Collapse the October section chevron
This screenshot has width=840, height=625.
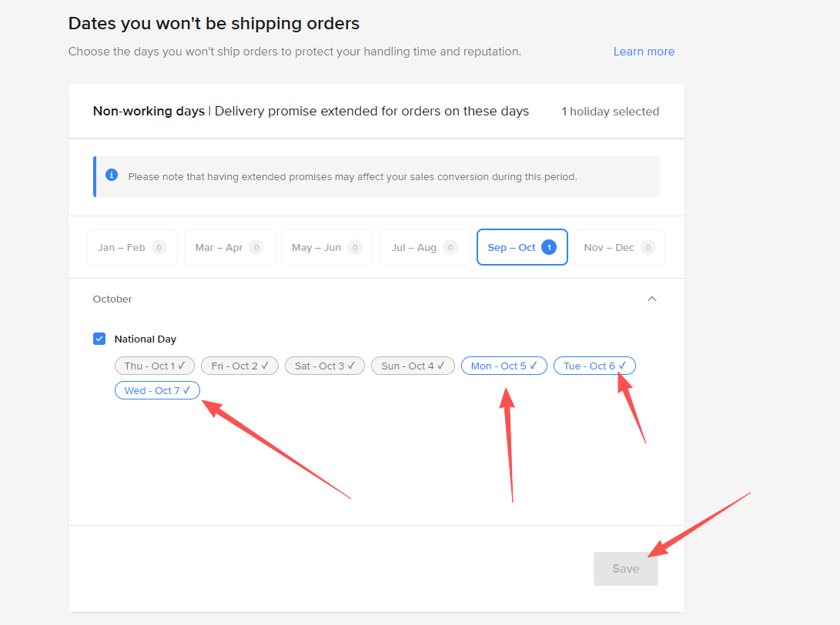click(652, 299)
